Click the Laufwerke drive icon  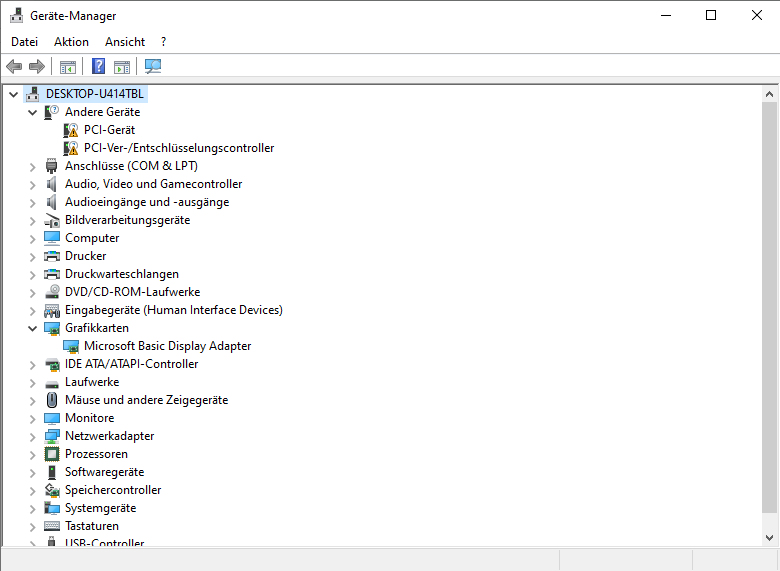click(52, 382)
